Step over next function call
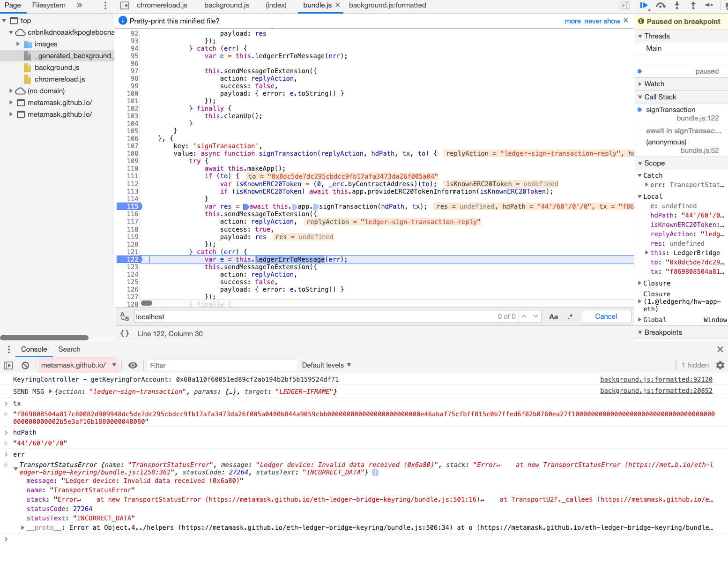The height and width of the screenshot is (564, 728). click(x=661, y=6)
